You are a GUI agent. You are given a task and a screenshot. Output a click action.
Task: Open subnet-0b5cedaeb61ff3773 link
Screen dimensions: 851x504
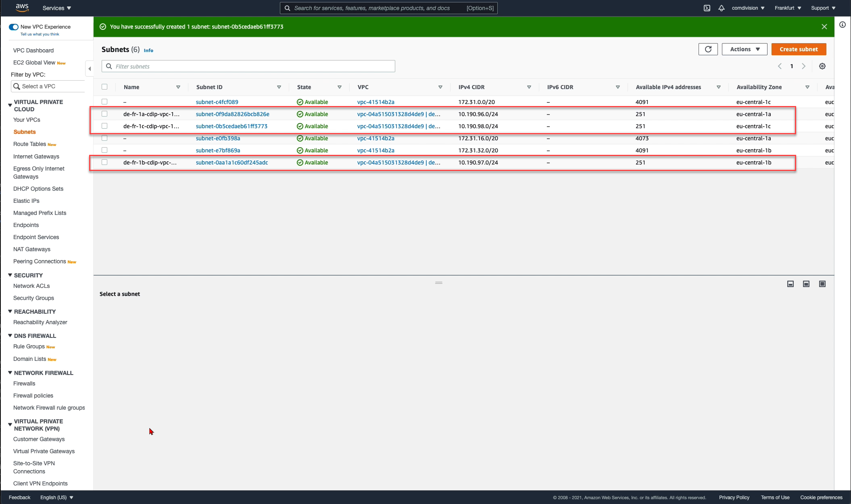[x=232, y=126]
